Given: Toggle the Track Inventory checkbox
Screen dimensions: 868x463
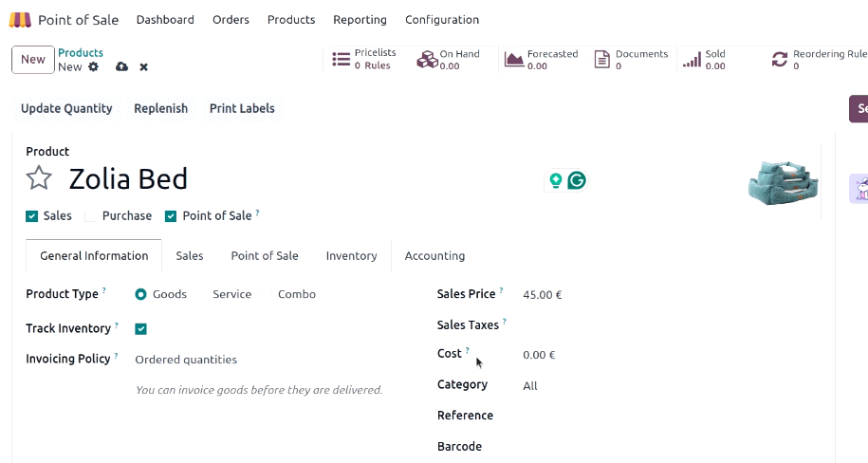Looking at the screenshot, I should tap(140, 329).
